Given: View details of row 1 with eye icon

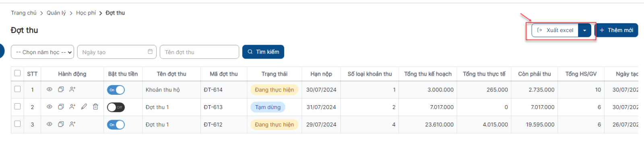Looking at the screenshot, I should [50, 90].
